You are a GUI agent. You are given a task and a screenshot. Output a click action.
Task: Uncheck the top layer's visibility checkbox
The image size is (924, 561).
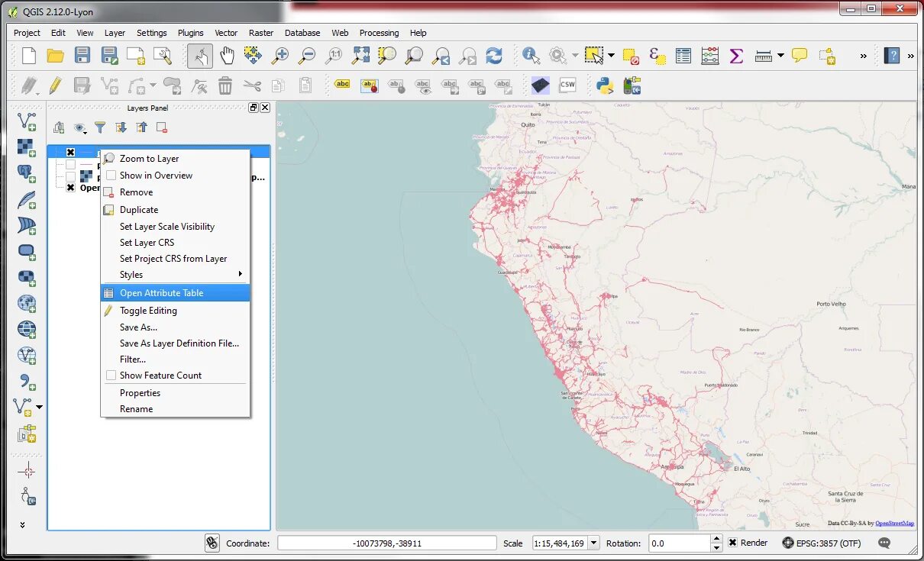[x=70, y=151]
